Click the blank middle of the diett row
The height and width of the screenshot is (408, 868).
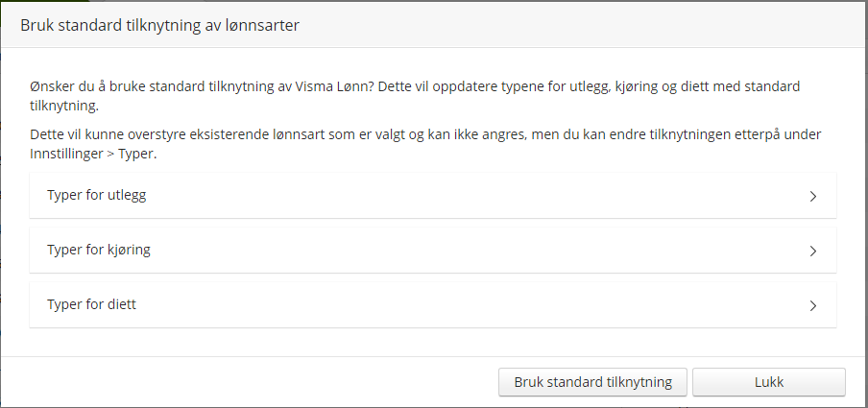coord(480,305)
